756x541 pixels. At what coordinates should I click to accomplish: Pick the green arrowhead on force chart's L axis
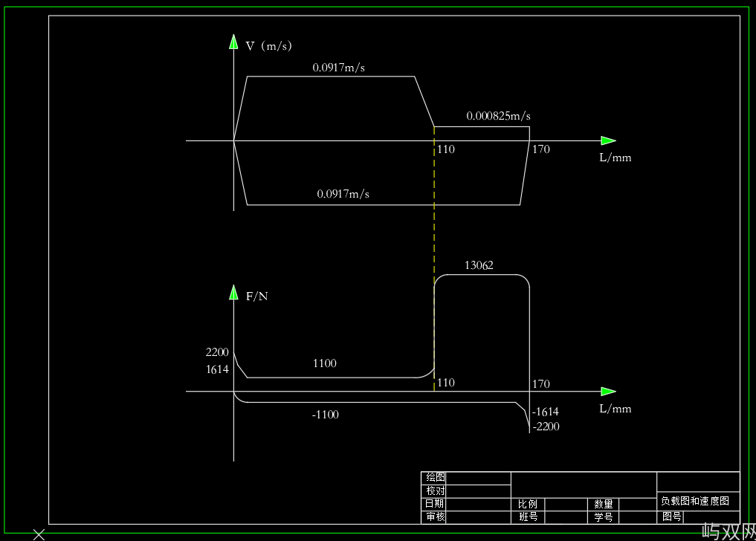(609, 392)
